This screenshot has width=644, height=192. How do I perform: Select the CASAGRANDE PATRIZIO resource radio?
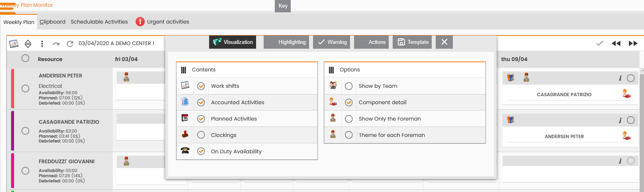[x=25, y=131]
